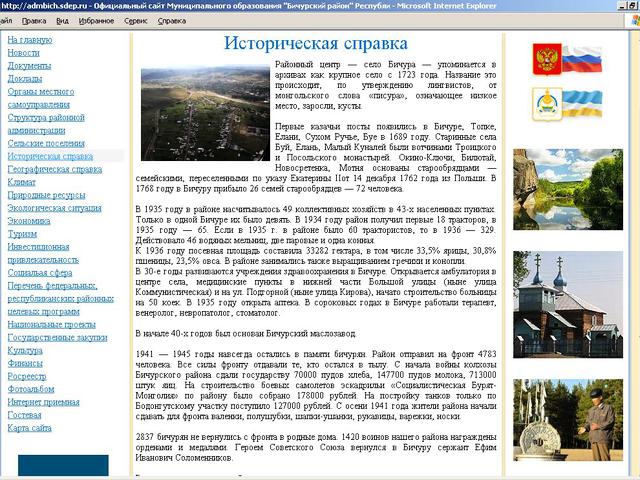
Task: Open Органы местного самоуправления link
Action: [41, 98]
